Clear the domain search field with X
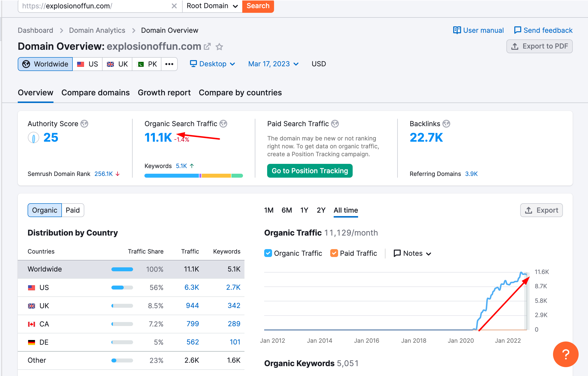588x376 pixels. [x=174, y=6]
